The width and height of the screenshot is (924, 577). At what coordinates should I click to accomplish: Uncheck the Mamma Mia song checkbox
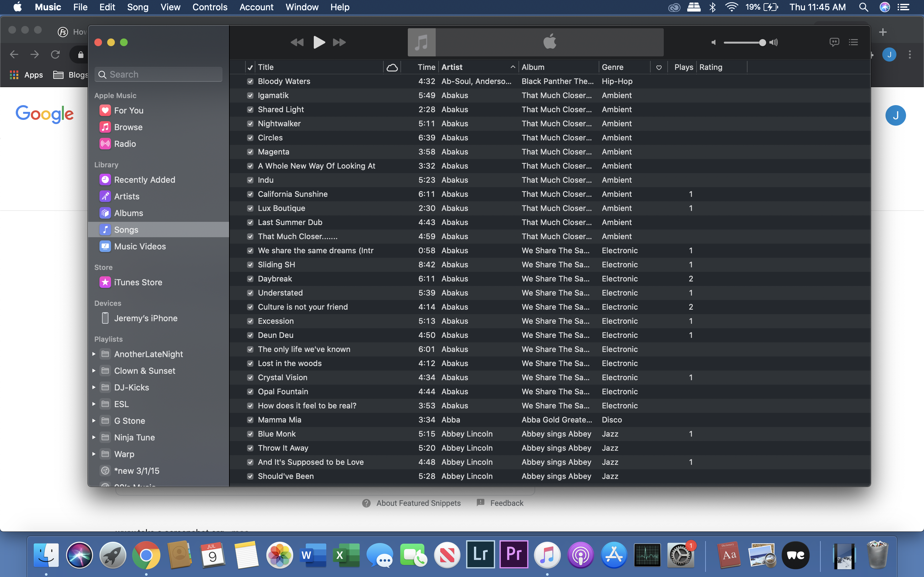pyautogui.click(x=250, y=420)
